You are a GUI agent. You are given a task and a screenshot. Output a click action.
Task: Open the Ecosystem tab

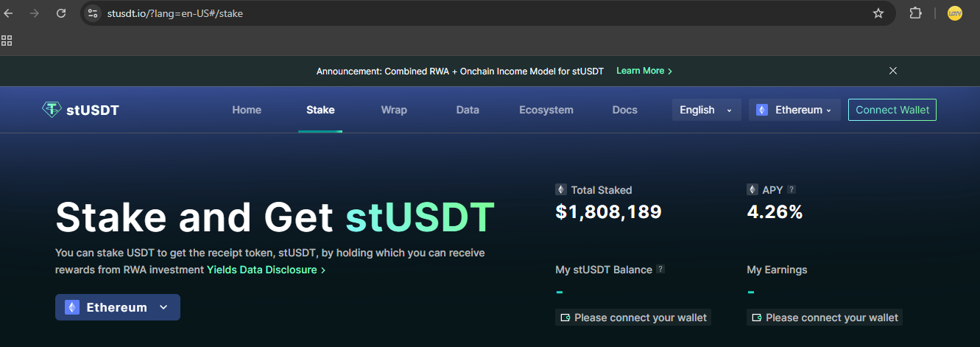click(x=546, y=110)
